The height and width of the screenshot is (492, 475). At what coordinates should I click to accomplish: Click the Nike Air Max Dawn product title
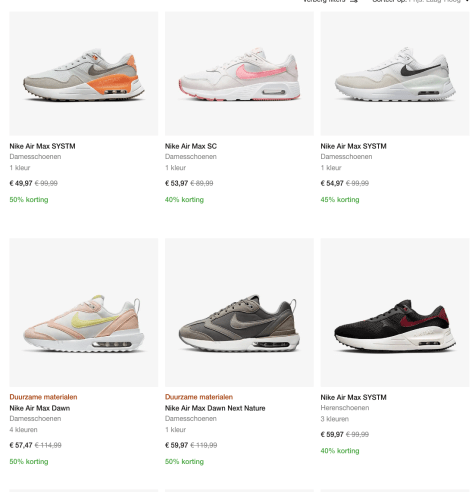(x=40, y=408)
